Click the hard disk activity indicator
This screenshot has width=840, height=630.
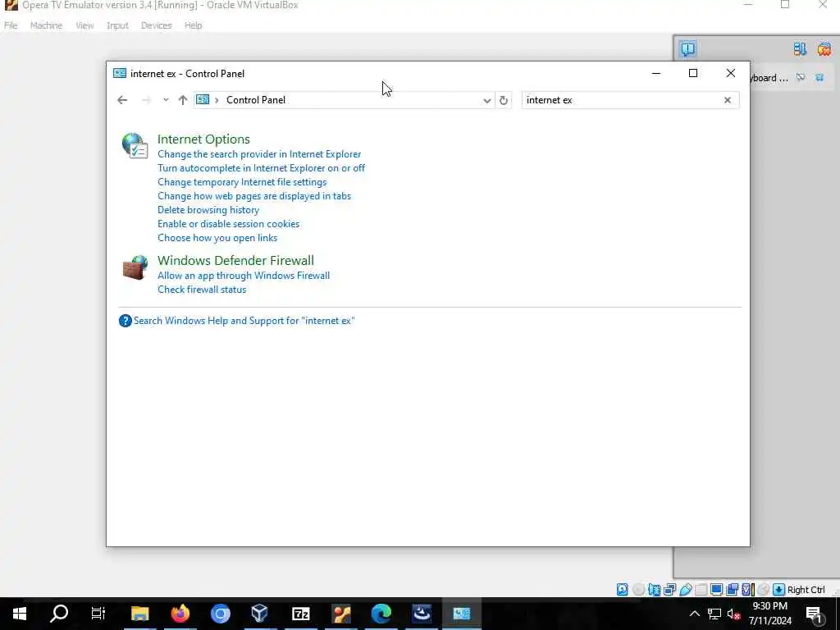click(623, 590)
